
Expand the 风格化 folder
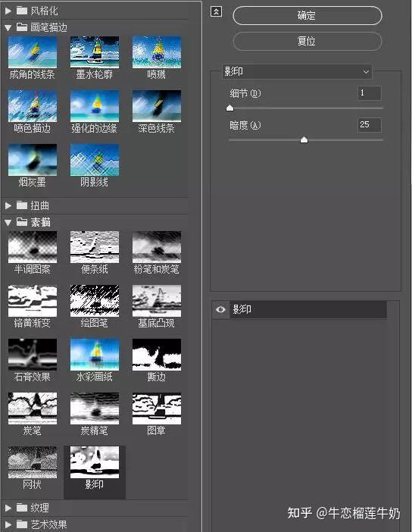(8, 11)
